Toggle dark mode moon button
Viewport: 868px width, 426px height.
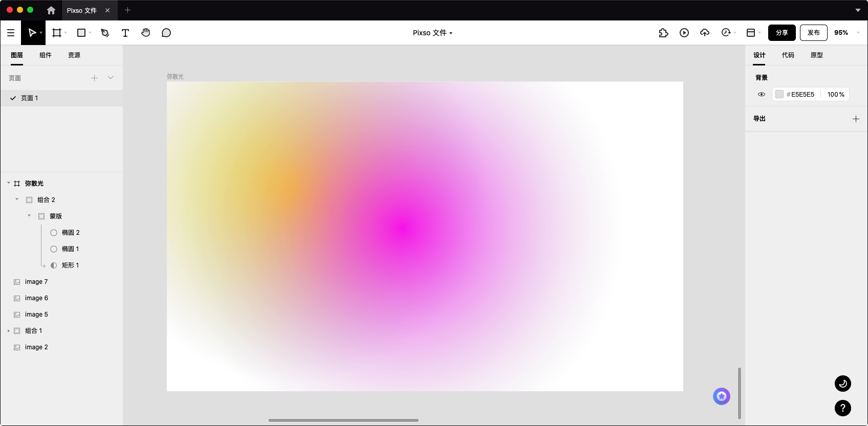(x=843, y=384)
